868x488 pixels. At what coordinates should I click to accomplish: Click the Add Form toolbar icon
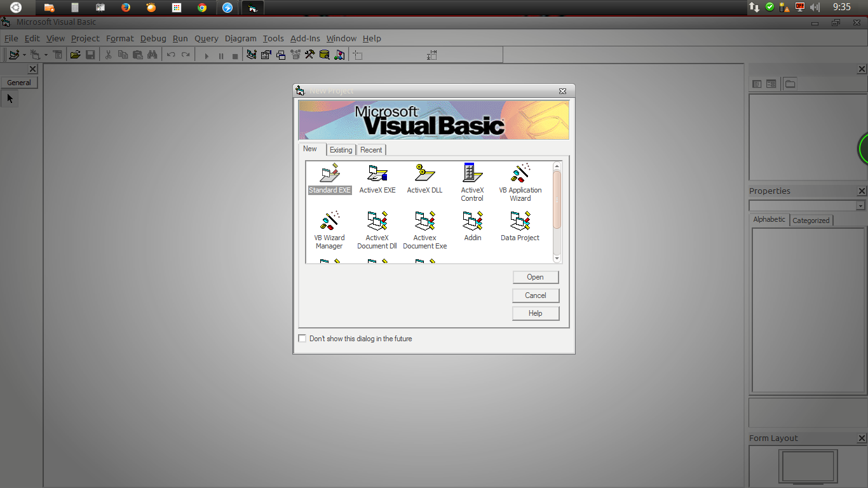[36, 55]
